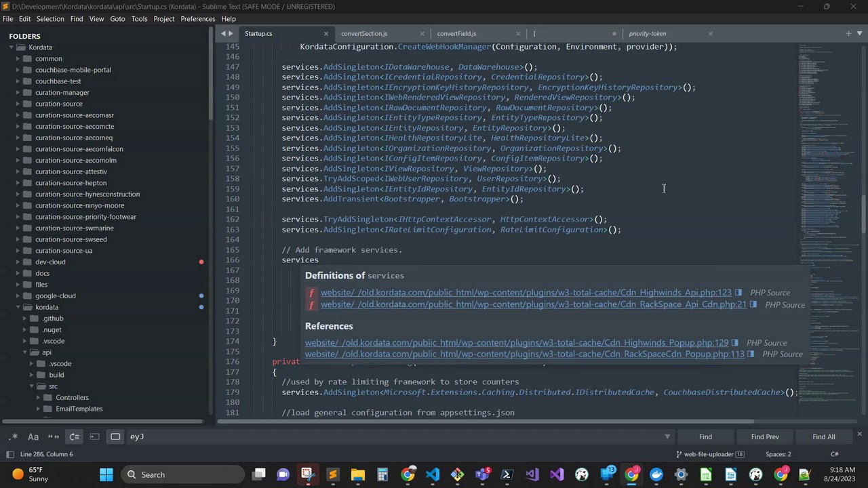Click the Find Prev button
Viewport: 868px width, 488px height.
(765, 436)
